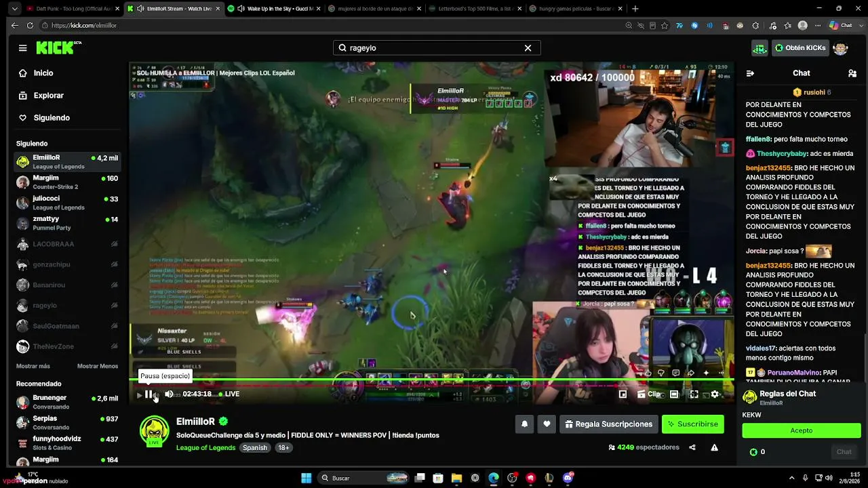Select the Spanish language tag

(255, 448)
